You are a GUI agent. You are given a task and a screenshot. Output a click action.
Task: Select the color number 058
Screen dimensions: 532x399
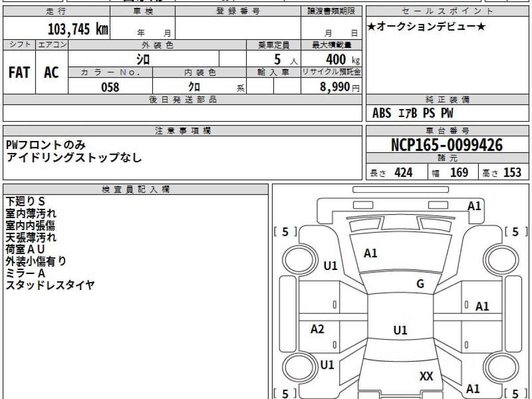pyautogui.click(x=110, y=87)
